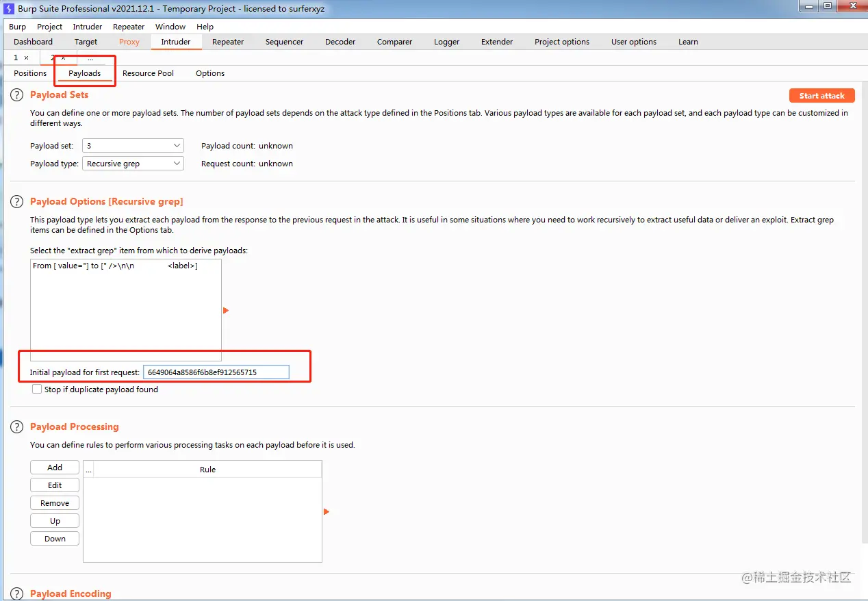Open the Help menu
This screenshot has height=601, width=868.
click(x=205, y=27)
